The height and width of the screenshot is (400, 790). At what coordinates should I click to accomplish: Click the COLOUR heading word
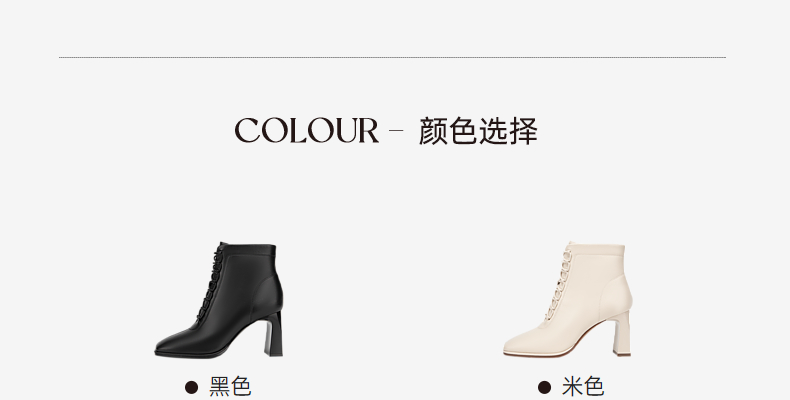point(306,130)
